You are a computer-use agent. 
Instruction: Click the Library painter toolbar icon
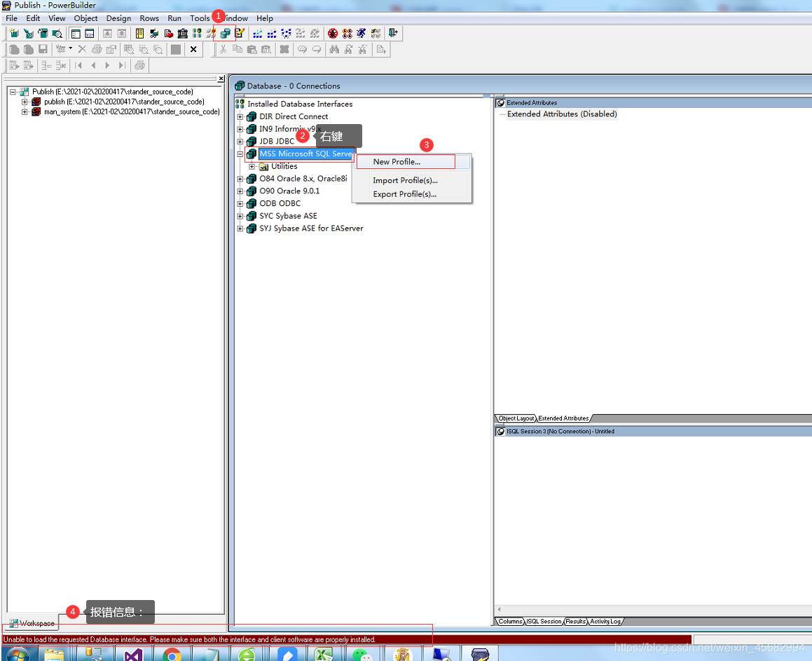point(139,33)
